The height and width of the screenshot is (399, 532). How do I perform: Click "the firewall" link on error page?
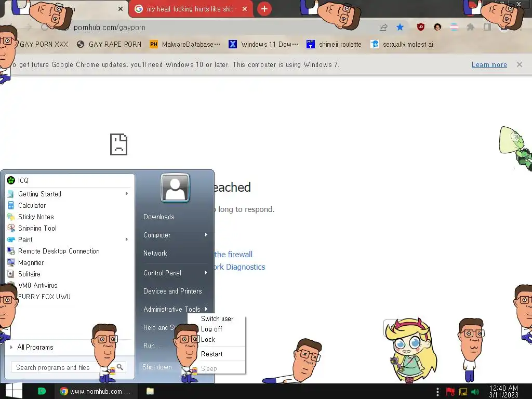(233, 255)
